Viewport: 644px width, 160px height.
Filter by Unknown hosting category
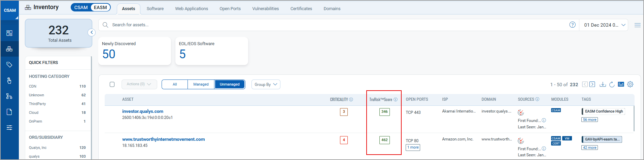(57, 95)
